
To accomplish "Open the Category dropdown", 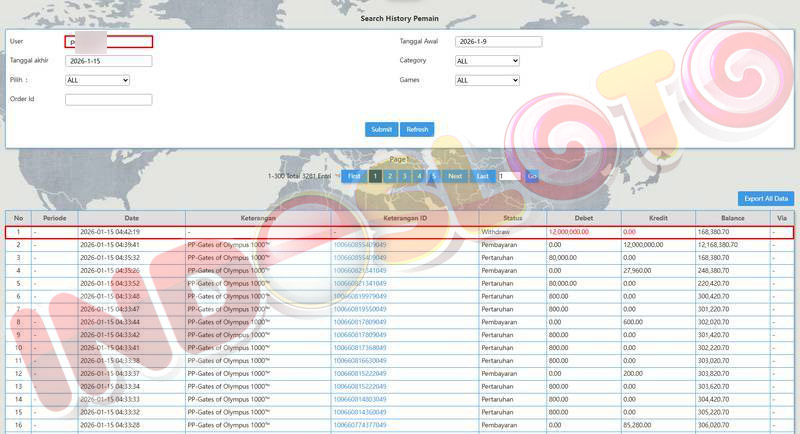I will pyautogui.click(x=487, y=61).
